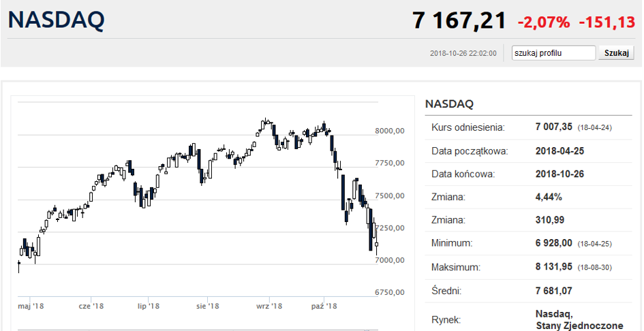The height and width of the screenshot is (331, 644).
Task: Click the Maksimum value 8 131,95
Action: 555,267
